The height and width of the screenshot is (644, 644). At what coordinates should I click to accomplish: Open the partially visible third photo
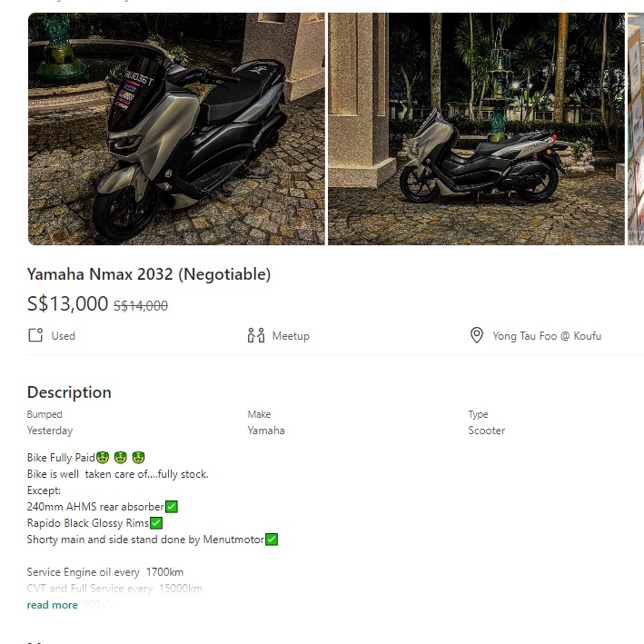coord(635,129)
